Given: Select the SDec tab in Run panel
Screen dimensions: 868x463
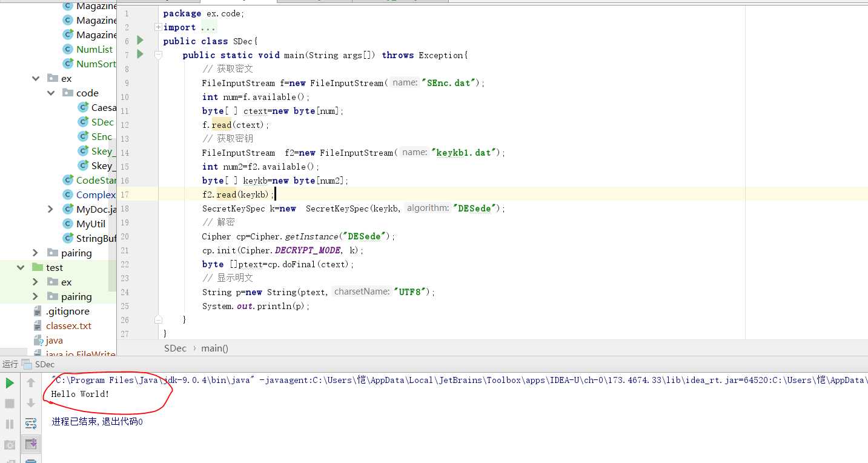Looking at the screenshot, I should point(45,364).
